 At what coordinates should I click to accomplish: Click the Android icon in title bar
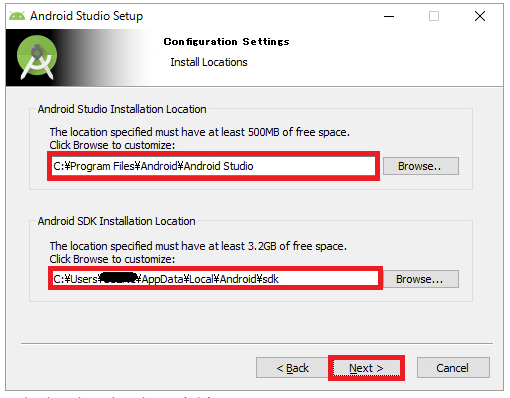pyautogui.click(x=17, y=16)
